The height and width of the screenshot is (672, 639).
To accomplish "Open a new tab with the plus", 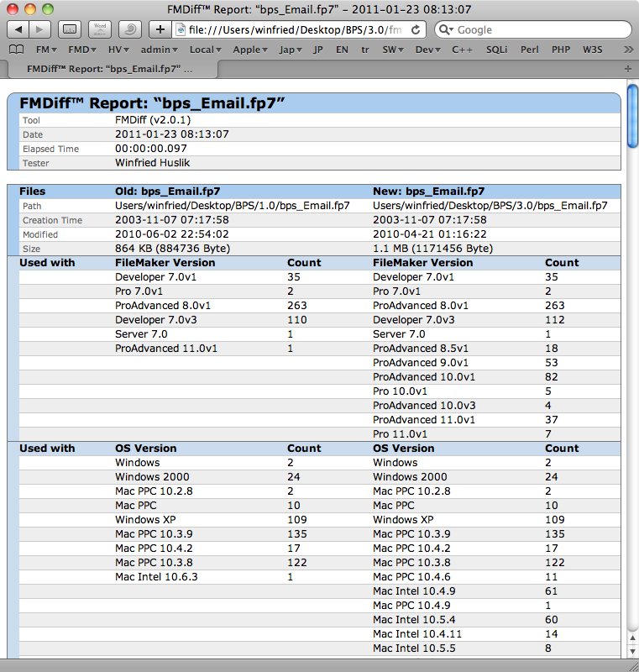I will coord(628,69).
